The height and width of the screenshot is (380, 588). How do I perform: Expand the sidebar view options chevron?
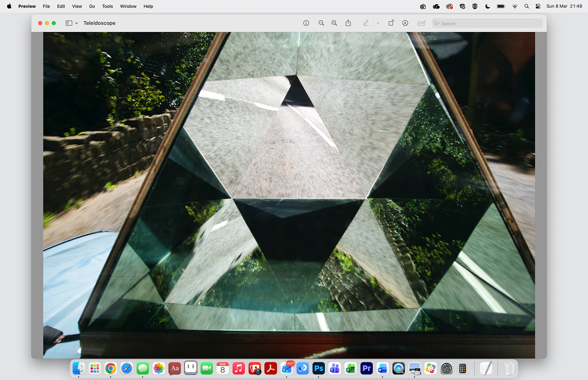pos(76,23)
